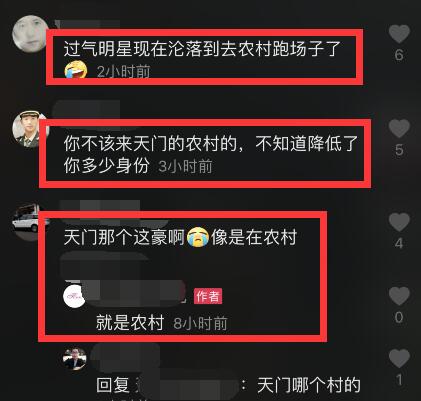The image size is (421, 401).
Task: Click the red 作者 badge
Action: point(208,296)
